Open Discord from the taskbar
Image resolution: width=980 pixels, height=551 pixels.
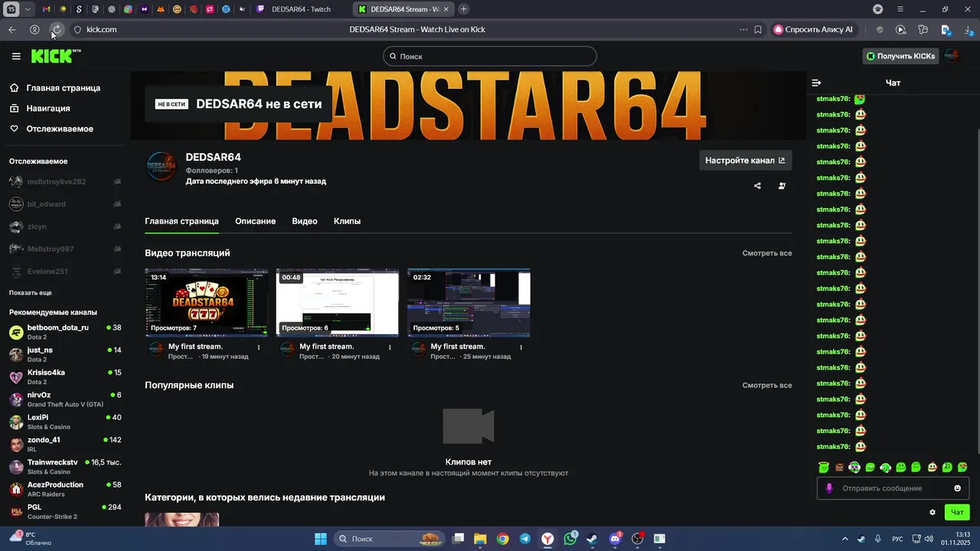pos(615,539)
